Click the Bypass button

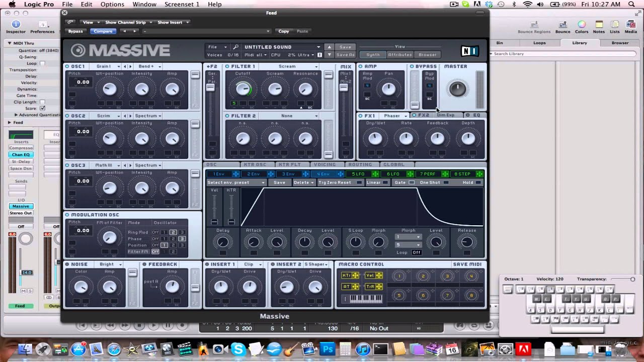click(75, 31)
